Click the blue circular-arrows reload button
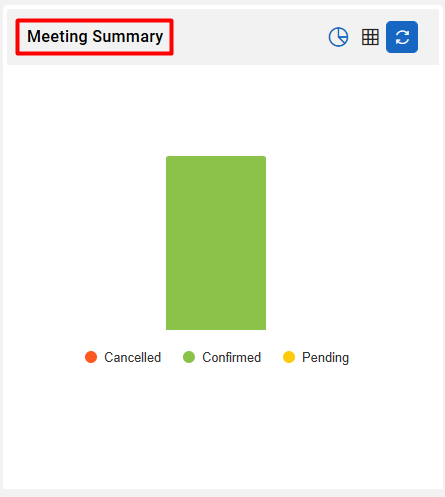The width and height of the screenshot is (445, 497). 402,37
